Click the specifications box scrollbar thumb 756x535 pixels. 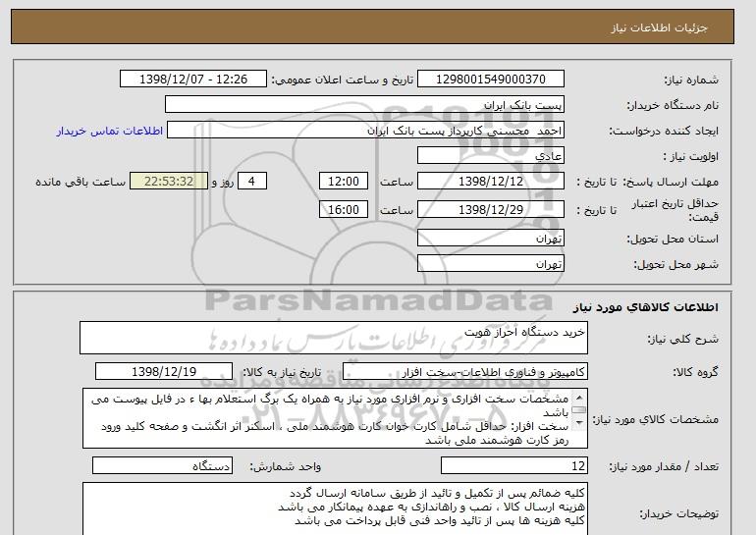[579, 410]
